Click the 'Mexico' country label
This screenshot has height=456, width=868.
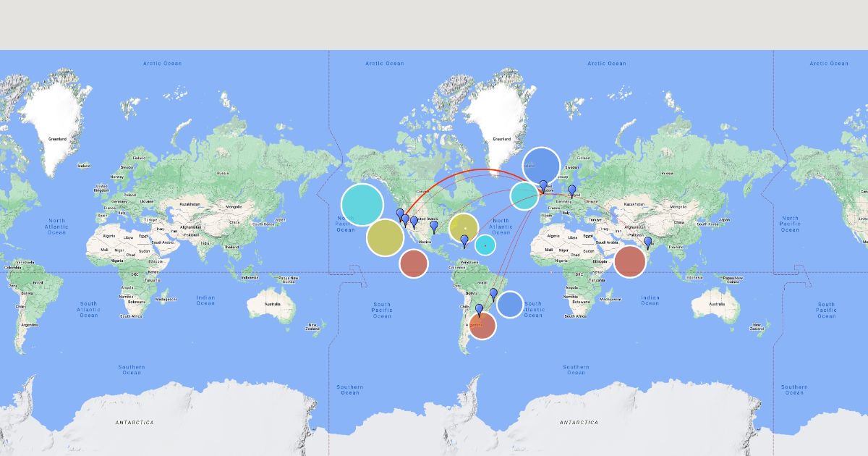tap(425, 241)
